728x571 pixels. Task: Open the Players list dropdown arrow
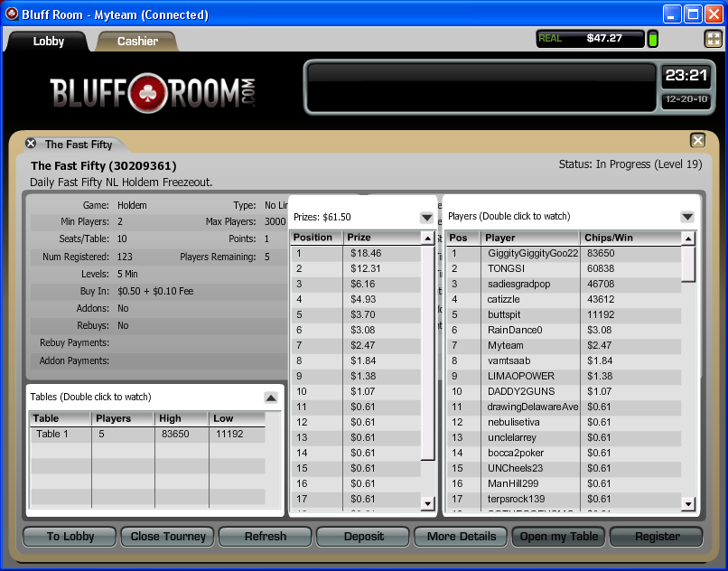(687, 217)
